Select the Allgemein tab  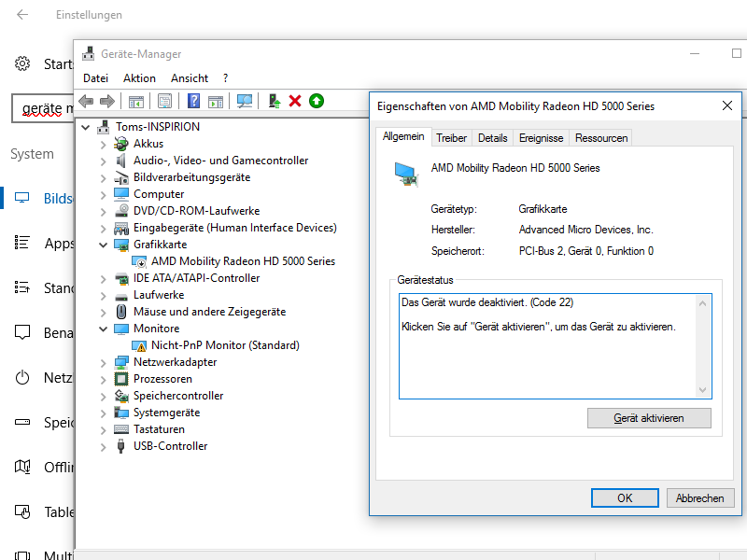pos(403,136)
